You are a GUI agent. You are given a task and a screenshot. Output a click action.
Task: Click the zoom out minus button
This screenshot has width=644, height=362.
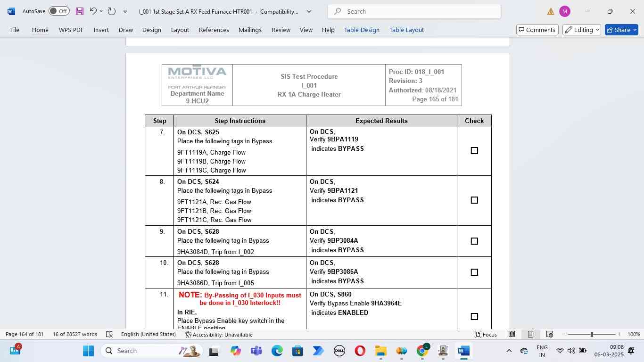coord(563,334)
